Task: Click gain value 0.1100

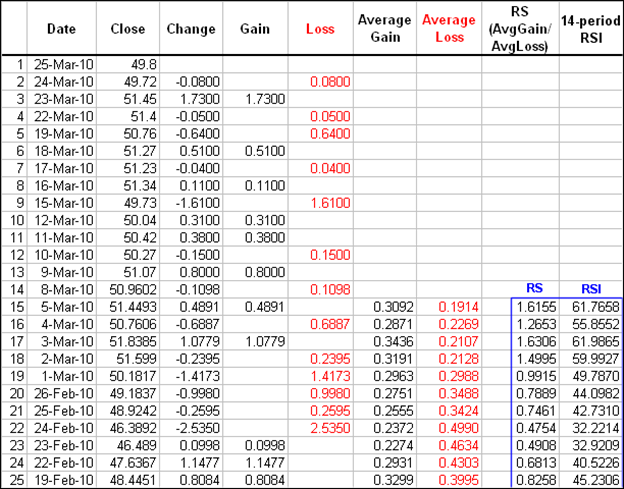Action: pyautogui.click(x=265, y=185)
